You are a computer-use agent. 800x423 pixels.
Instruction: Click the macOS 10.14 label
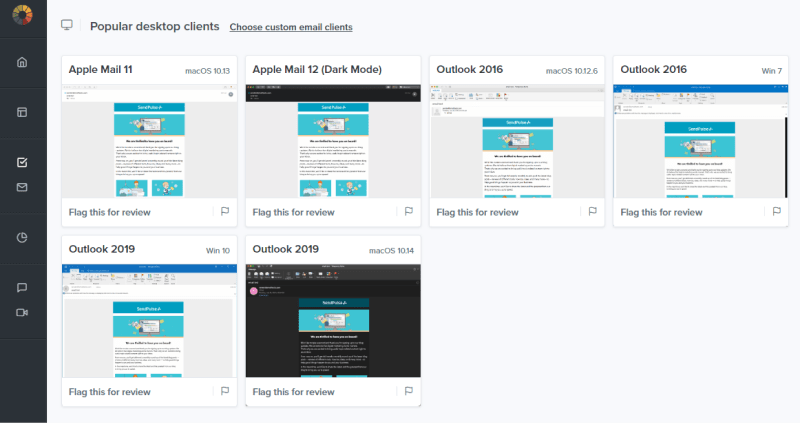(x=391, y=251)
